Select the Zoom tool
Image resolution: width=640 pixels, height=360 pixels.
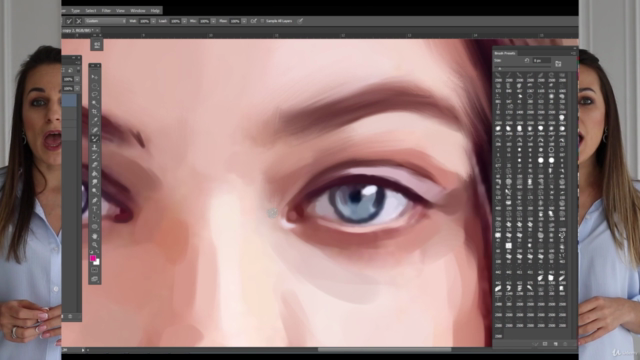[x=95, y=244]
